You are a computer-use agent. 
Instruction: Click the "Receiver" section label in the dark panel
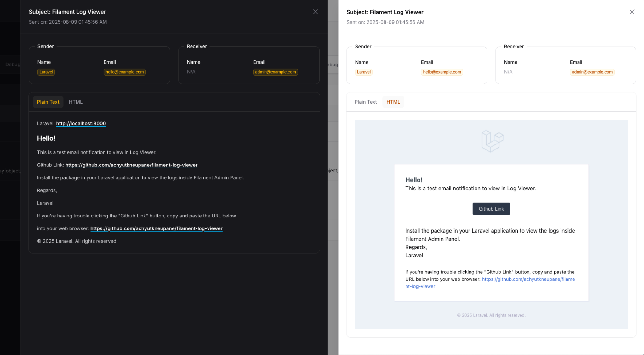(197, 47)
